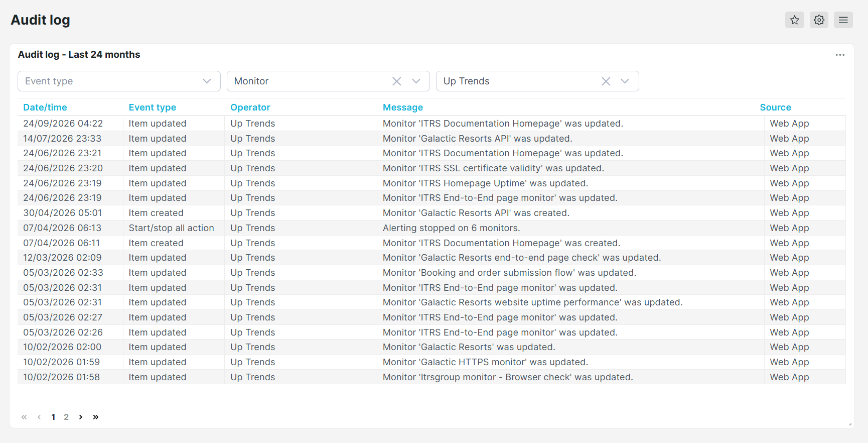Sort by the Message column header

pyautogui.click(x=403, y=107)
